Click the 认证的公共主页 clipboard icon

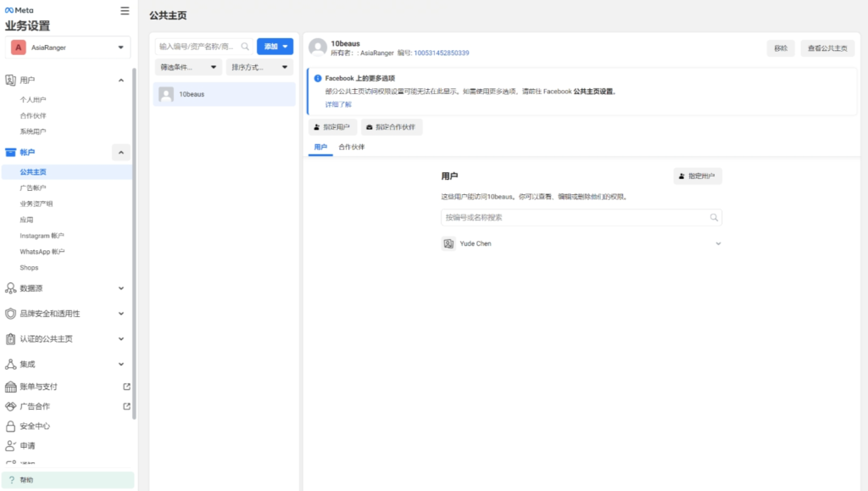coord(10,338)
